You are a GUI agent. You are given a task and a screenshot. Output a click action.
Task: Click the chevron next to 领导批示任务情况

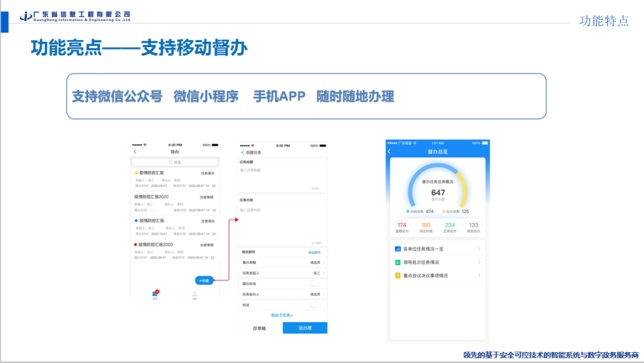tap(479, 262)
